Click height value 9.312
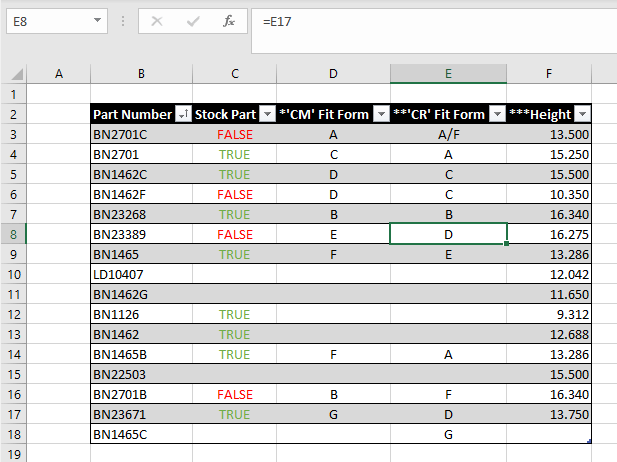Screen dimensions: 617x462 click(x=573, y=314)
